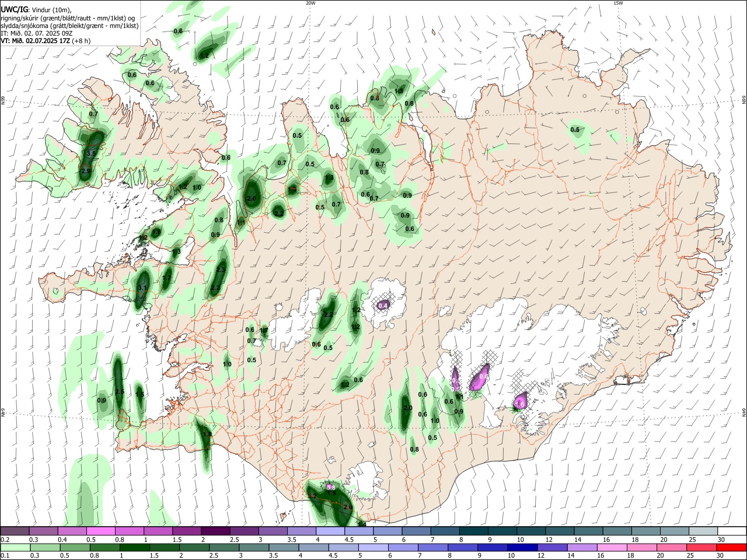
Task: Click the 0.1 label in the rain scale
Action: 5,555
